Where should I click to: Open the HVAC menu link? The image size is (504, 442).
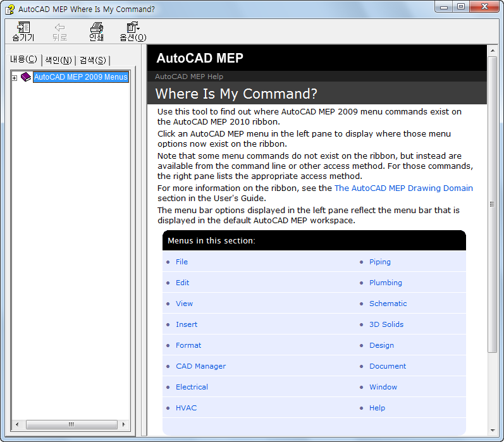[x=186, y=408]
